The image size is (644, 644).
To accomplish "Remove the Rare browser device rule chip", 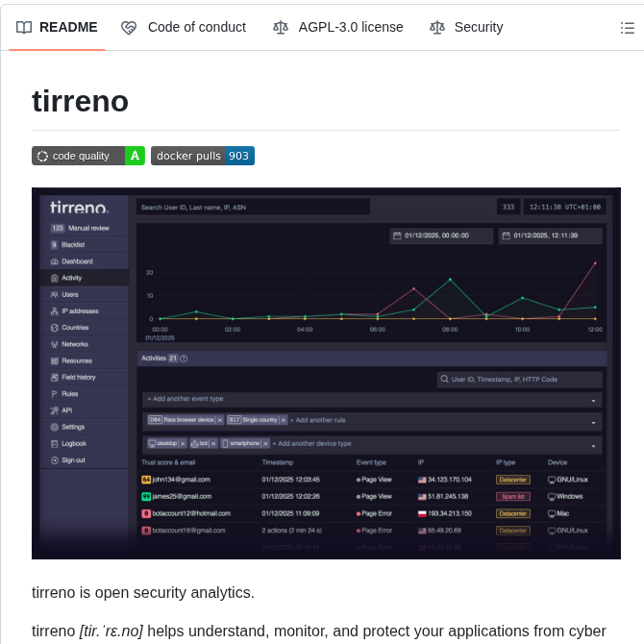I will [x=220, y=420].
